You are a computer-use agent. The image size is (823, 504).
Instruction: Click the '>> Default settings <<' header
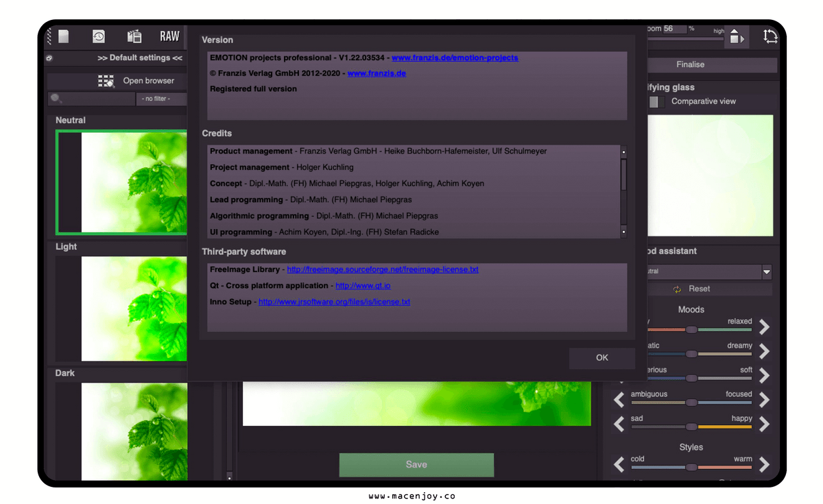point(140,58)
